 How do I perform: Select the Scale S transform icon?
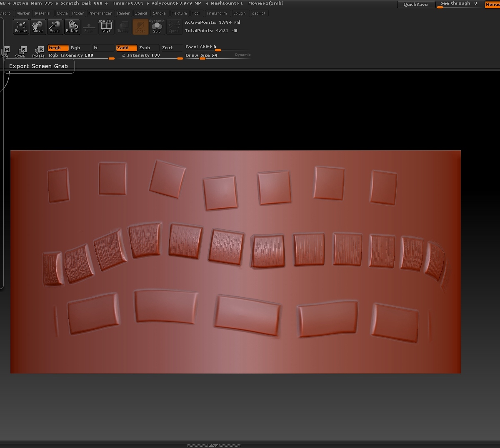pyautogui.click(x=20, y=52)
